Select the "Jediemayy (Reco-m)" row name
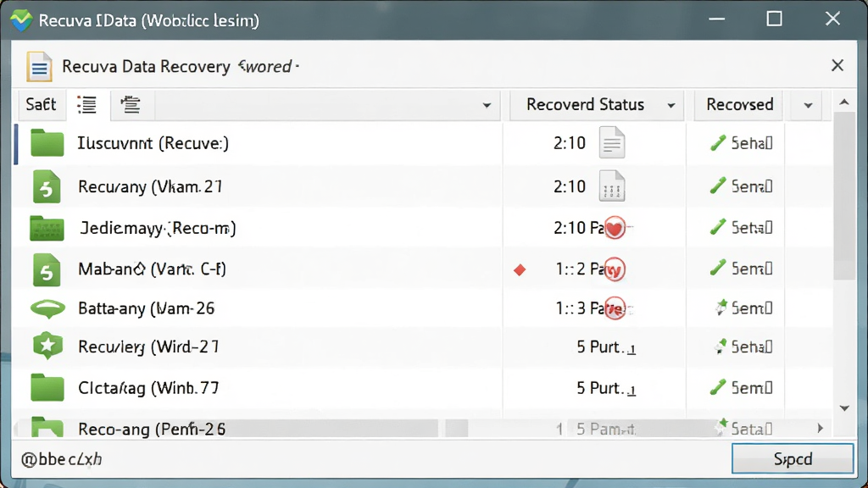Screen dimensions: 868x488 (x=158, y=228)
